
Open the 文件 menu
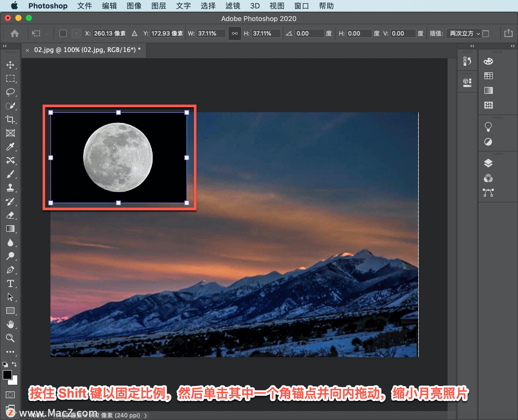[x=85, y=6]
